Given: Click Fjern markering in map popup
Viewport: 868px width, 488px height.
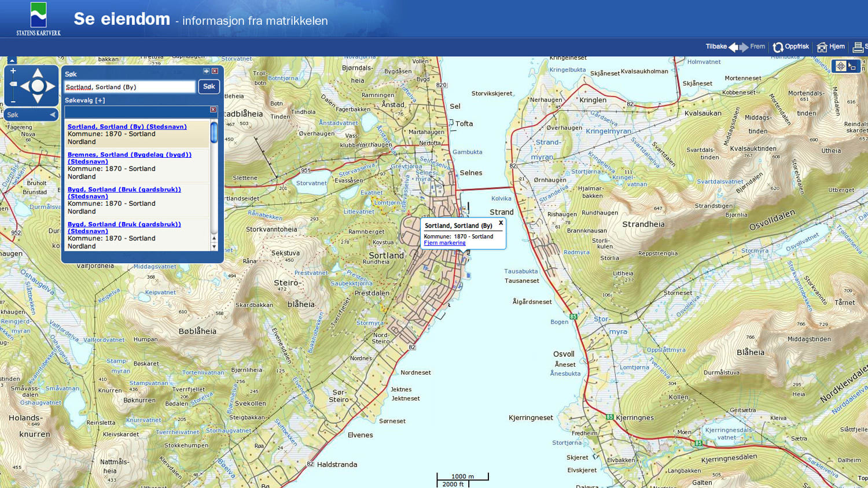Looking at the screenshot, I should [x=444, y=243].
